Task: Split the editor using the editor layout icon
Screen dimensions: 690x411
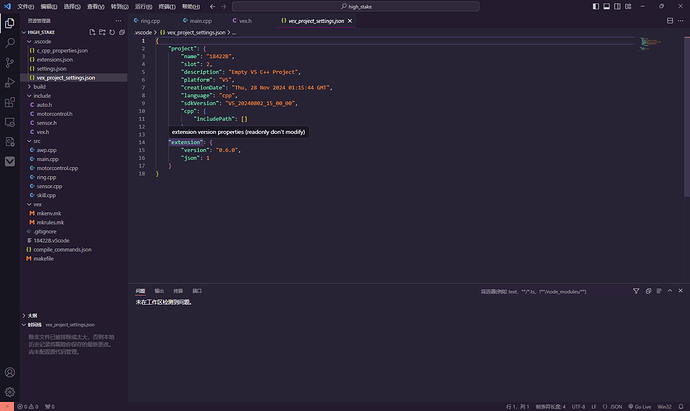Action: [x=670, y=21]
